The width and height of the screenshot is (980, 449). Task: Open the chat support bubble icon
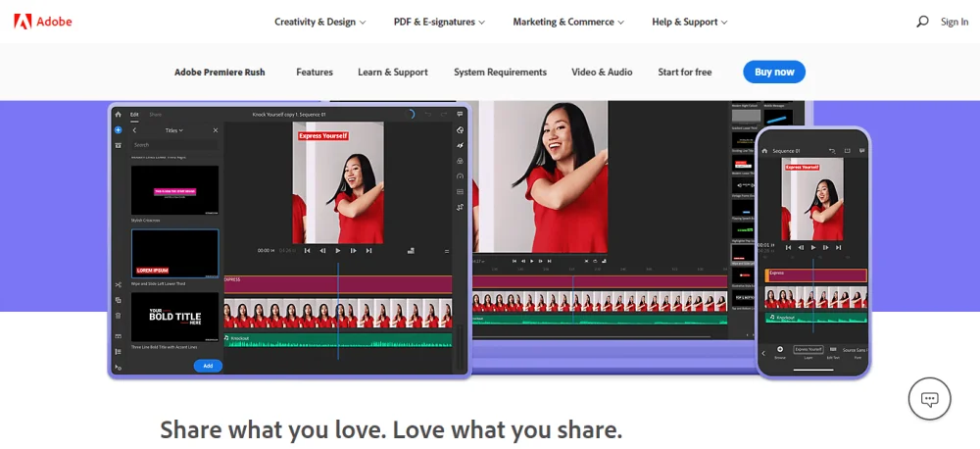[x=929, y=398]
